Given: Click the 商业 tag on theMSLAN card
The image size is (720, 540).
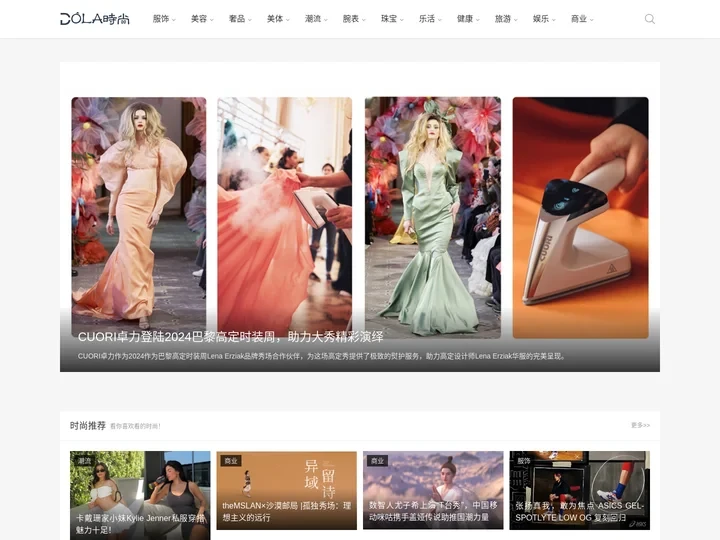Looking at the screenshot, I should [231, 461].
